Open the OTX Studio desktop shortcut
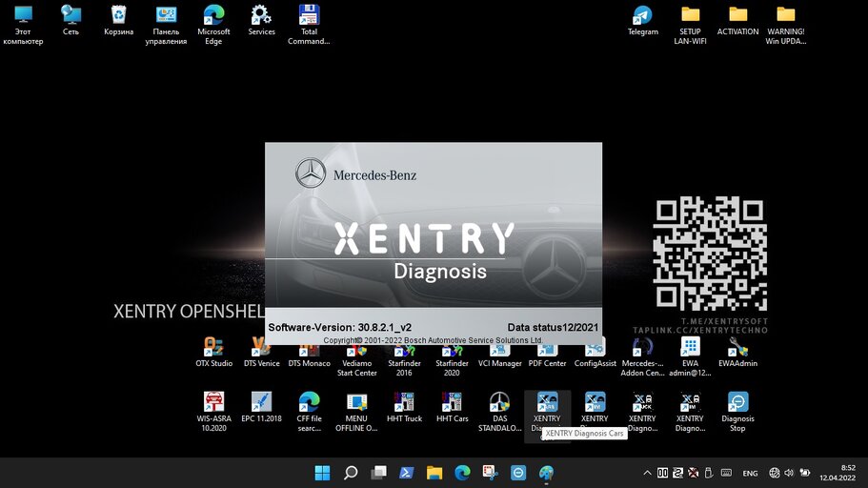868x488 pixels. click(x=213, y=354)
